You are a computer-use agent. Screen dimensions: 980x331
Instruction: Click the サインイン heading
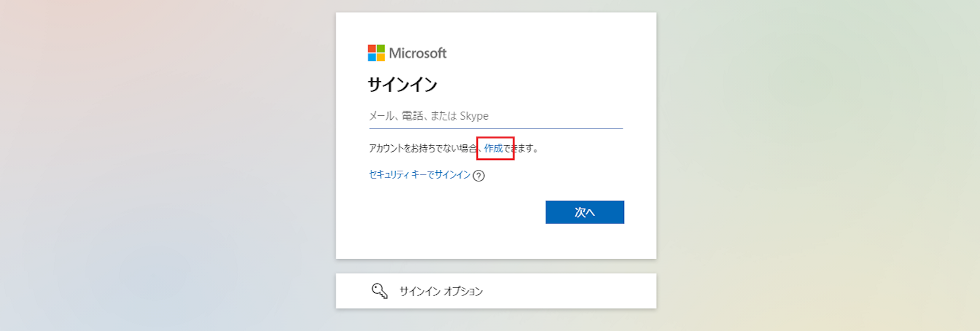402,85
